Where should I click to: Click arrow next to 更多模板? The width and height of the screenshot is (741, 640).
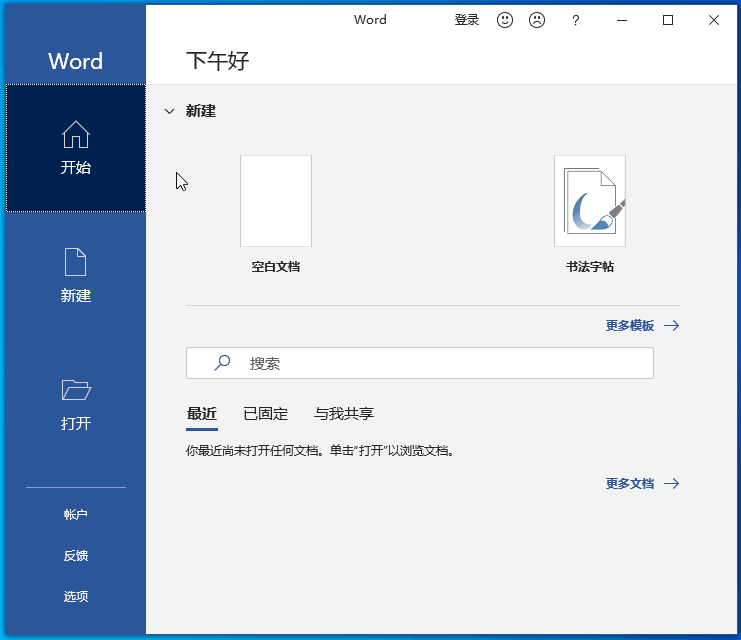click(x=672, y=325)
